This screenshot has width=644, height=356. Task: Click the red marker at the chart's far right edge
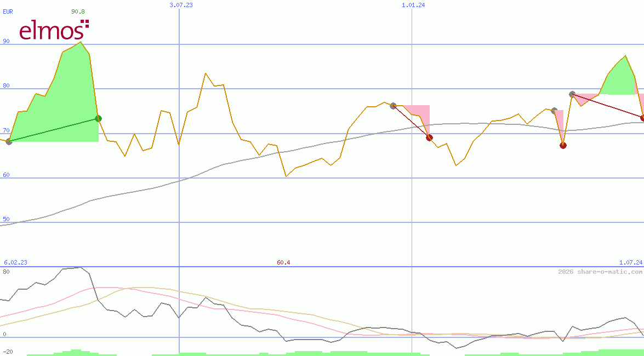tap(642, 118)
